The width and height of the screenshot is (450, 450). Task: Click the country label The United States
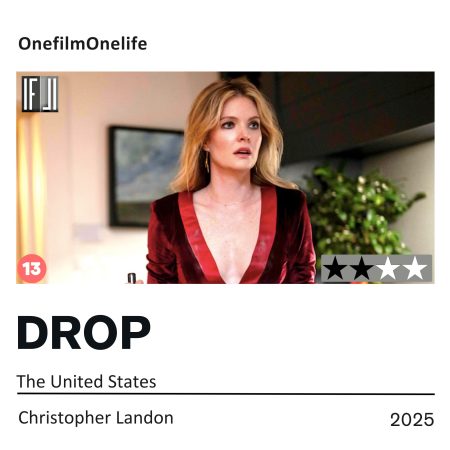pos(86,381)
